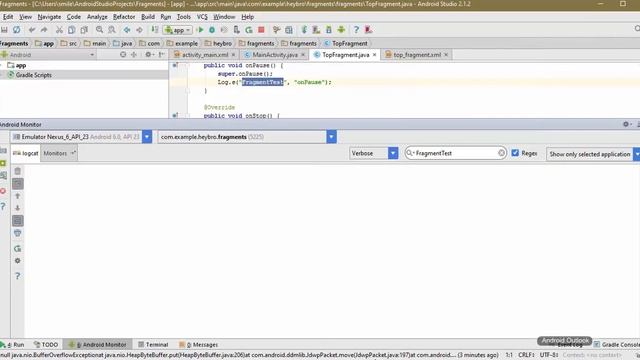Click the logcat print icon
The image size is (640, 360).
(x=18, y=233)
